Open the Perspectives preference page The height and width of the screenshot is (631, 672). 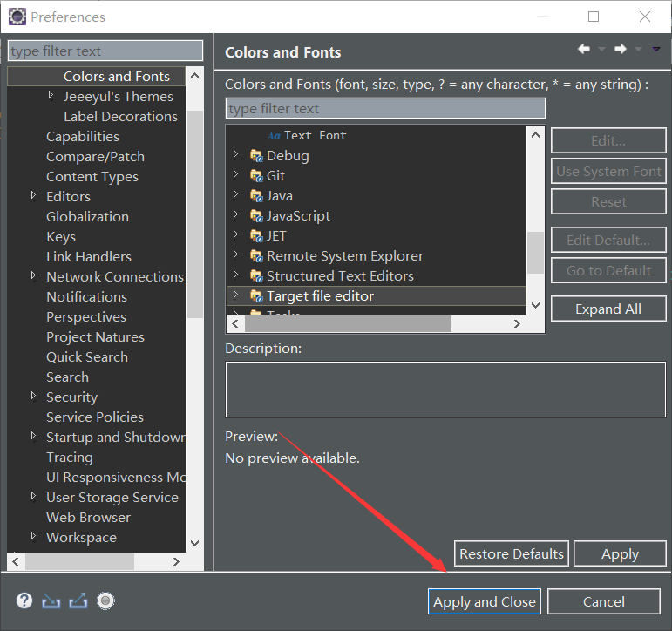86,316
